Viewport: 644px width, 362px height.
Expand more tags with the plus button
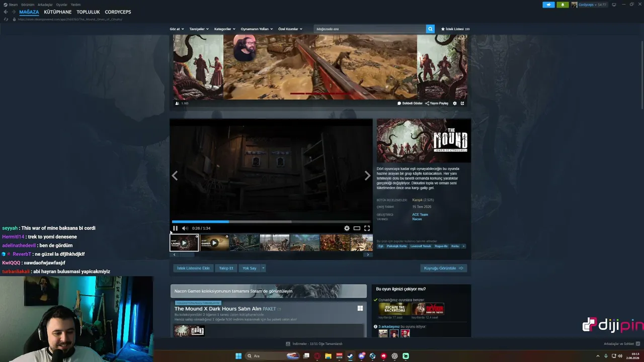pyautogui.click(x=463, y=246)
